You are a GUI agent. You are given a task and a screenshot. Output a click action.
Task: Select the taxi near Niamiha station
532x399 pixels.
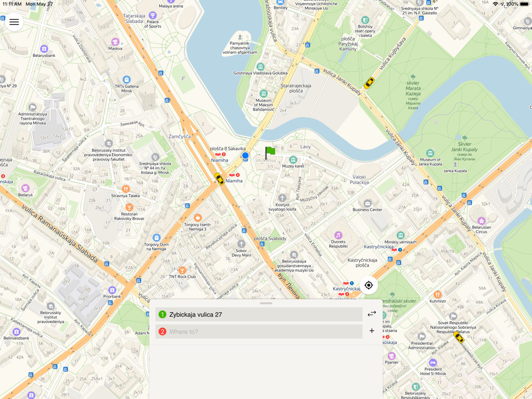click(x=219, y=179)
